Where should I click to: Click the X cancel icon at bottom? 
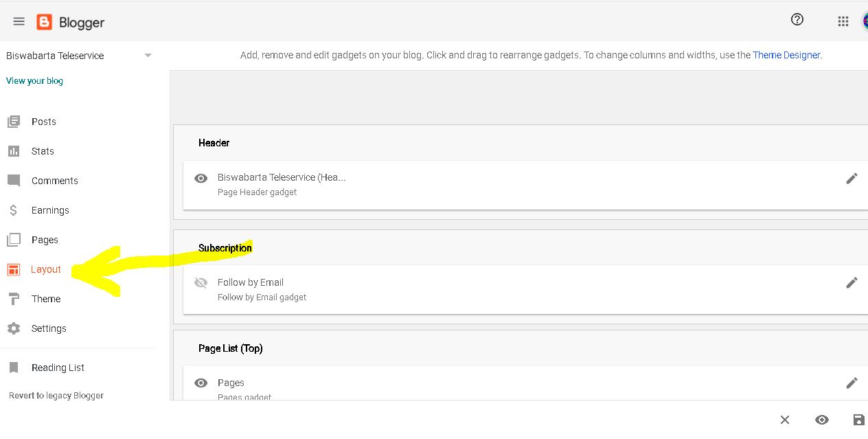[785, 420]
